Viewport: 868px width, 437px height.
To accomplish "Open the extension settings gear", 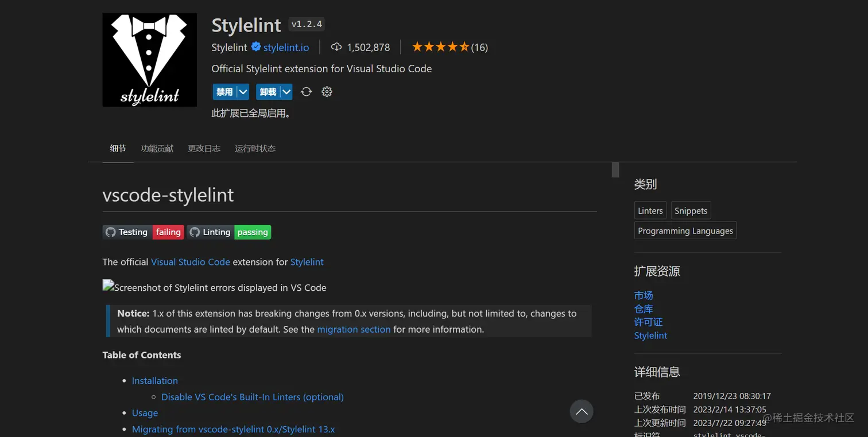I will pyautogui.click(x=327, y=92).
